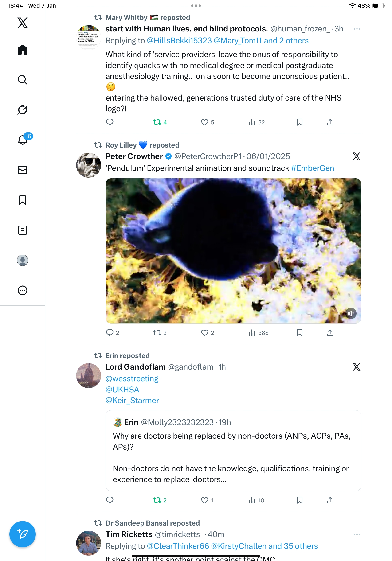The height and width of the screenshot is (561, 392).
Task: Bookmark the human_frozen_ NHS post
Action: (x=299, y=122)
